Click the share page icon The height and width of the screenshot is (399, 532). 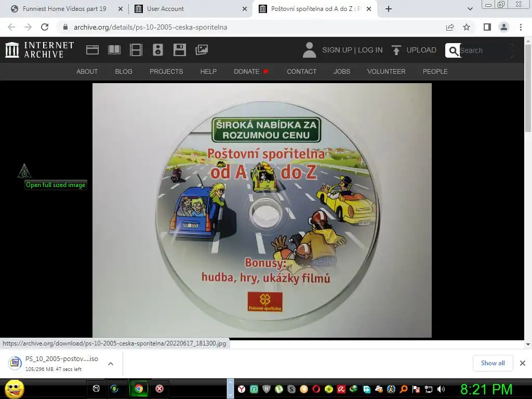pos(450,27)
